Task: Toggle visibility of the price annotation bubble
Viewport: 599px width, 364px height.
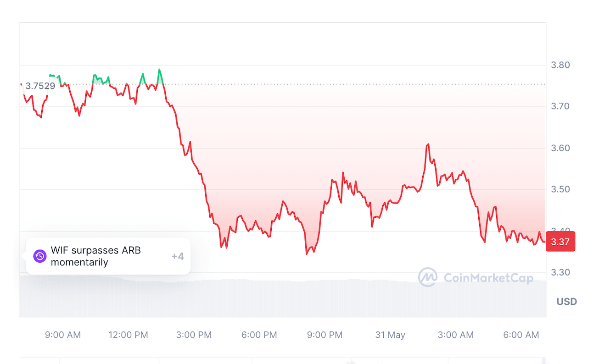Action: point(108,256)
